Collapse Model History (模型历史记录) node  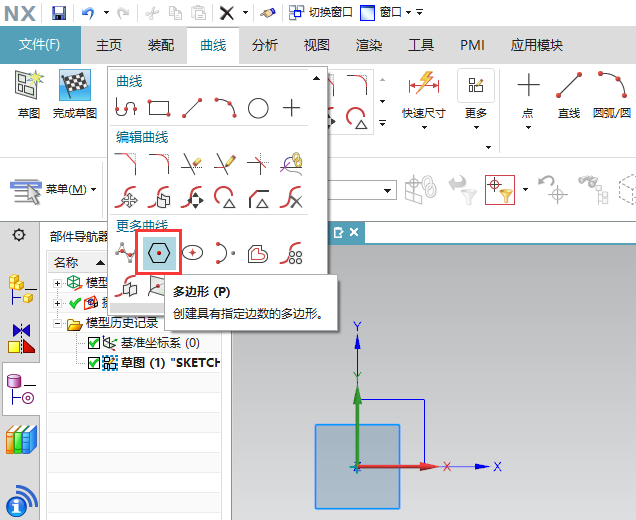click(x=57, y=324)
